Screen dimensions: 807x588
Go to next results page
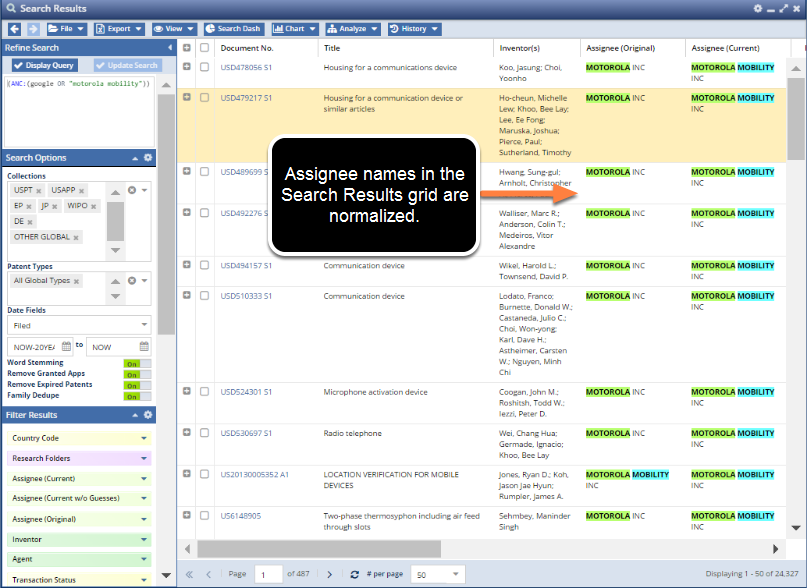330,574
